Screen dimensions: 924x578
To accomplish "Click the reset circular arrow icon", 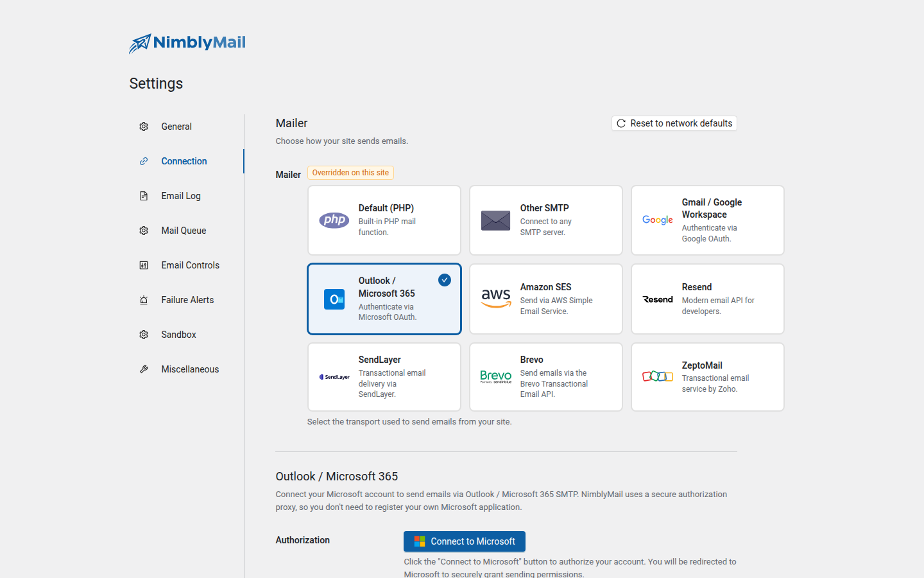I will tap(621, 123).
